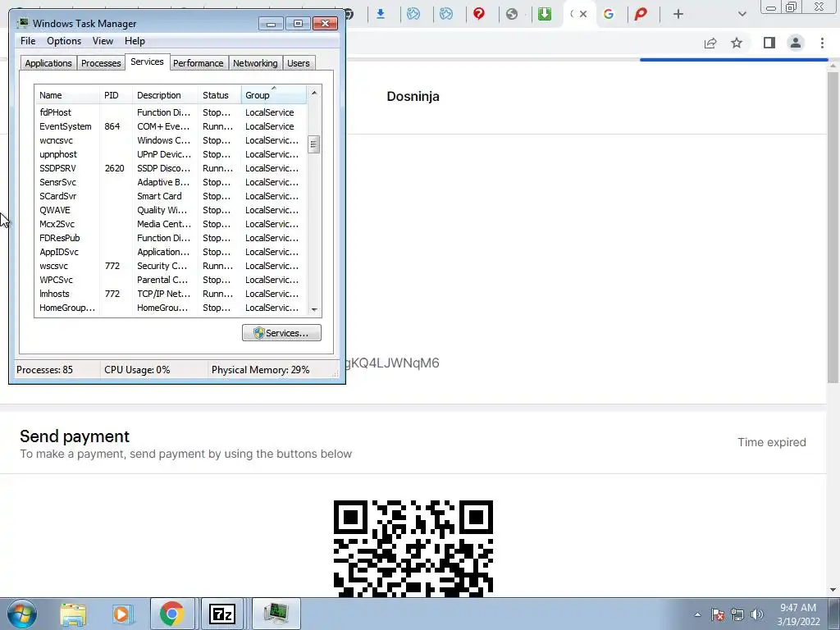Select the SSDPSRV service row

(x=171, y=168)
